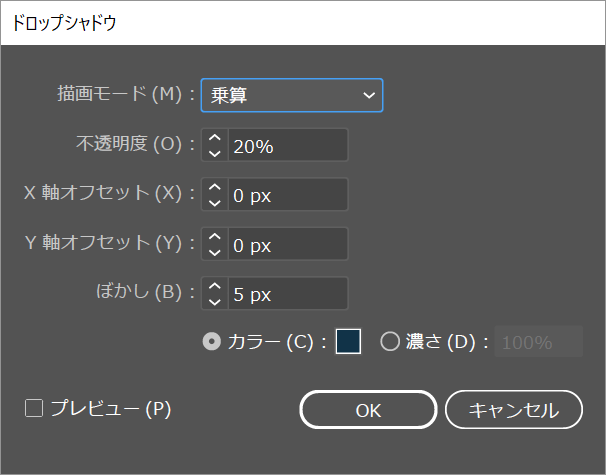Decrease 不透明度 with the down arrow
This screenshot has height=475, width=606.
tap(215, 152)
